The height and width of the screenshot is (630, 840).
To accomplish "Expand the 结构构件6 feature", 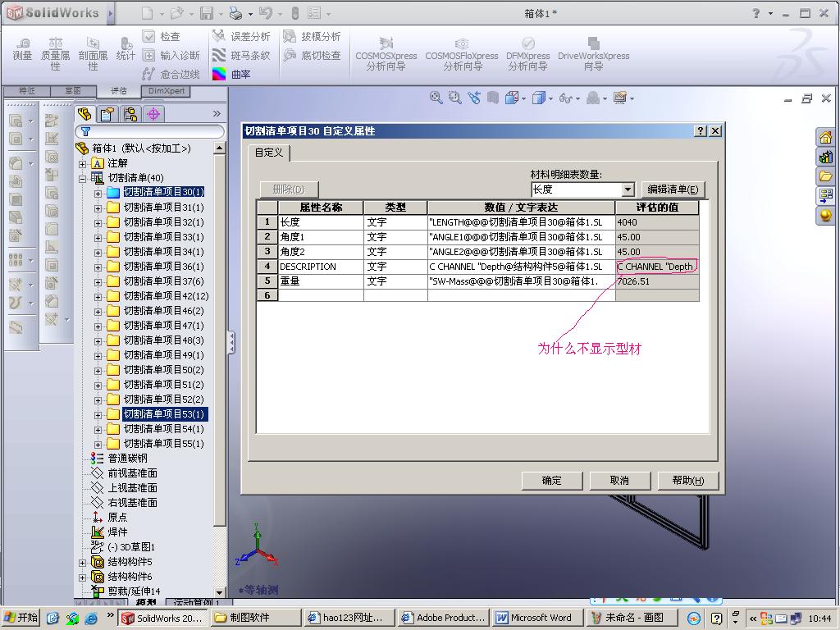I will click(x=83, y=577).
